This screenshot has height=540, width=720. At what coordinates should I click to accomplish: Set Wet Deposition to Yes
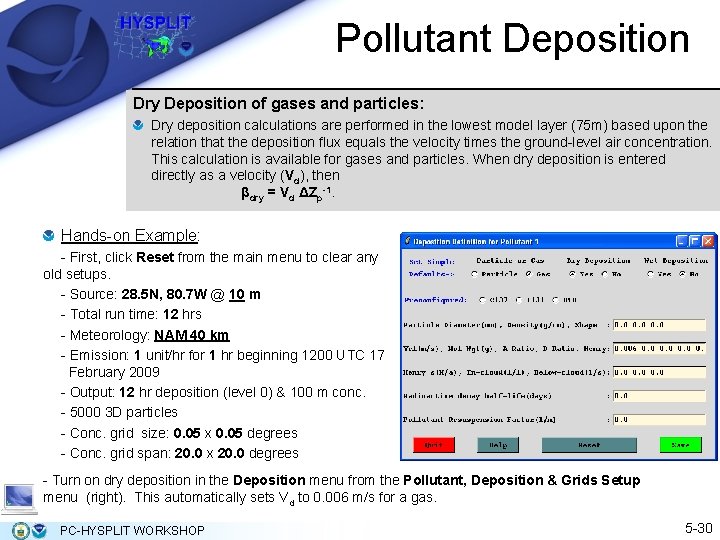(x=650, y=274)
